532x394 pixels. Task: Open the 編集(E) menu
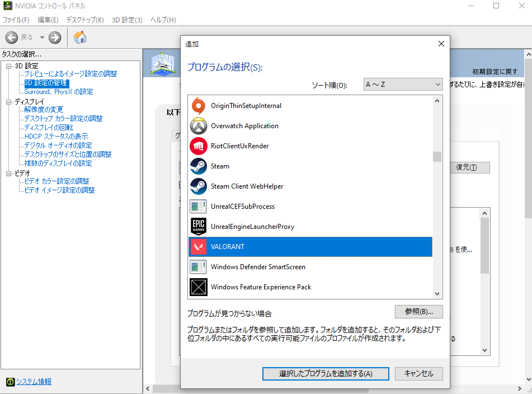[x=48, y=20]
